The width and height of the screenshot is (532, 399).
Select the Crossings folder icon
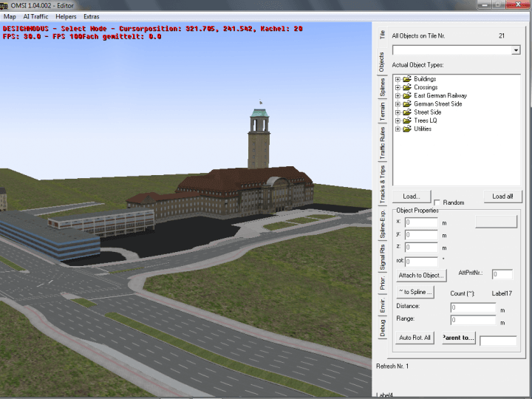tap(407, 87)
